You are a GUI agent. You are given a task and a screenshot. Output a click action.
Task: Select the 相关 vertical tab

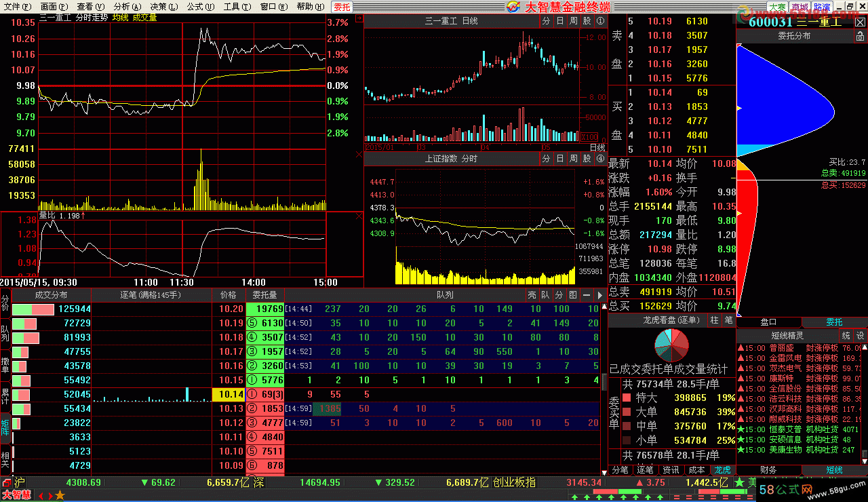pyautogui.click(x=5, y=459)
